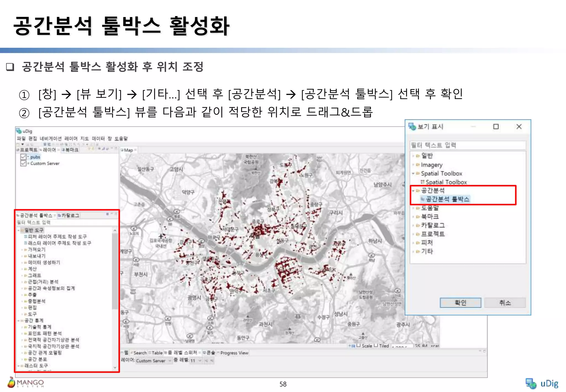Screen dimensions: 566x392
Task: Click folder icon of 추출 in toolbox
Action: 25,295
